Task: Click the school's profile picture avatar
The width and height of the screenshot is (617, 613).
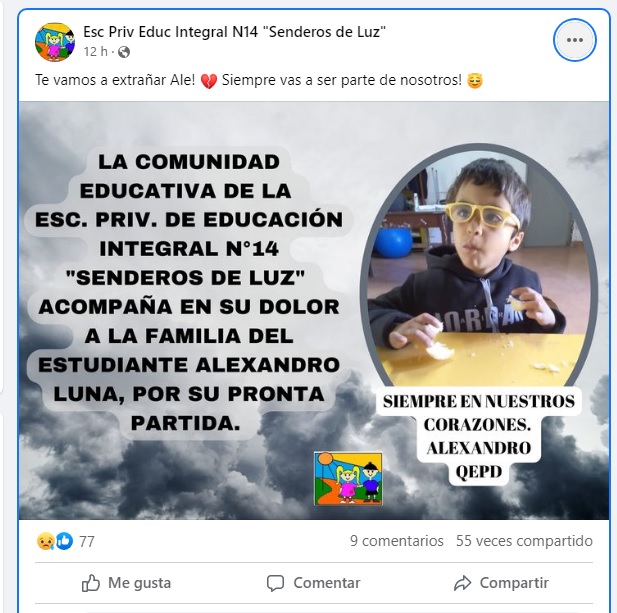Action: pyautogui.click(x=55, y=42)
